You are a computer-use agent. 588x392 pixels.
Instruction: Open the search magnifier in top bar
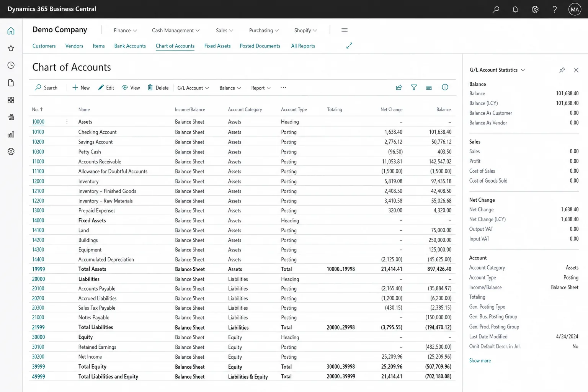tap(496, 9)
